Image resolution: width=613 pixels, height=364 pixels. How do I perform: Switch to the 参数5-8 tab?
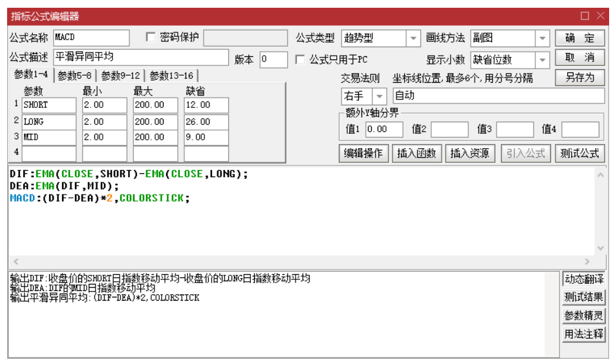(74, 76)
